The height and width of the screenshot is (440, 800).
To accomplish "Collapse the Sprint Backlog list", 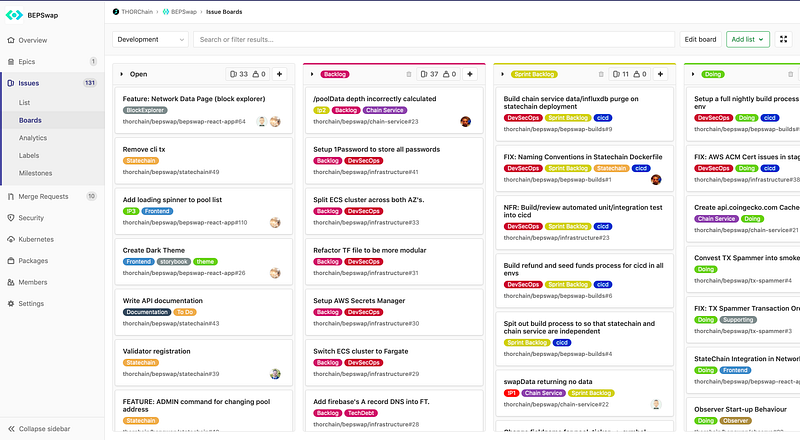I will (x=503, y=75).
